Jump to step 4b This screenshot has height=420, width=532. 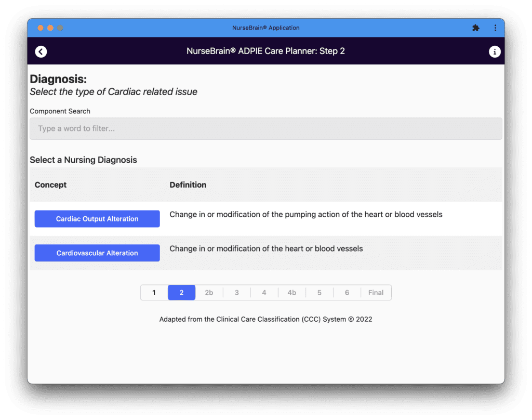click(x=292, y=293)
